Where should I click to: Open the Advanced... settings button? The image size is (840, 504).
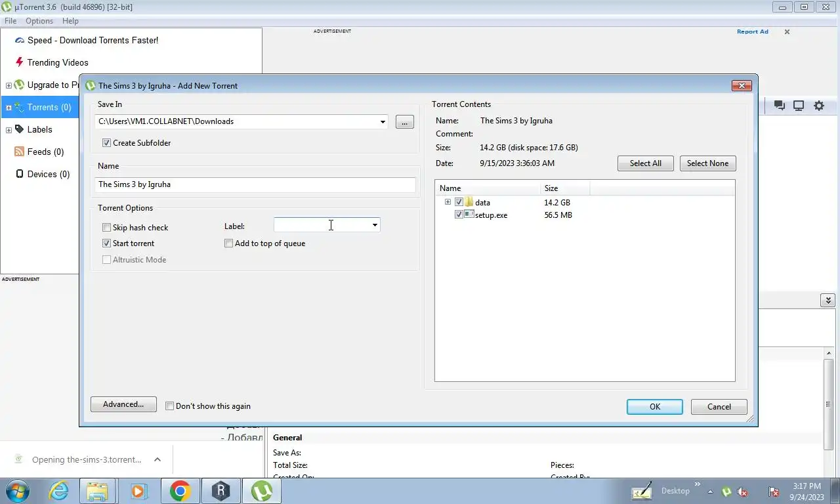click(123, 404)
